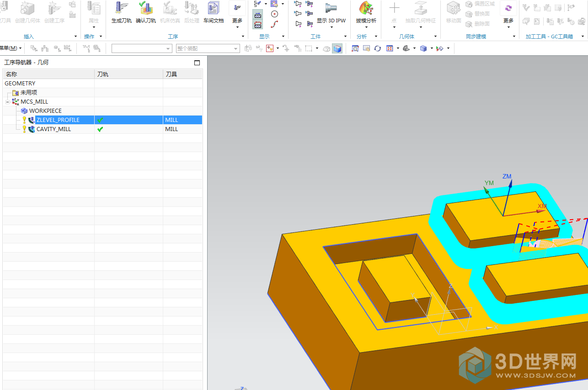
Task: Click the red curve path display icon
Action: 274,25
